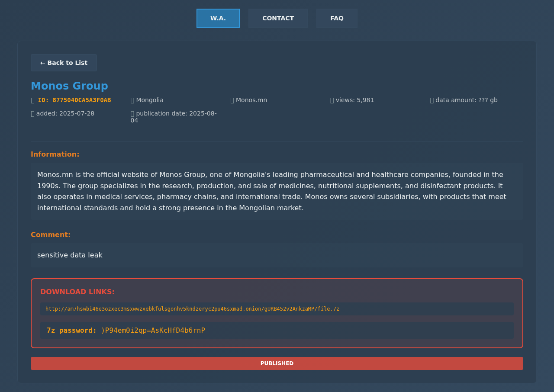Click the 7z password field
Screen dimensions: 554x392
(277, 331)
